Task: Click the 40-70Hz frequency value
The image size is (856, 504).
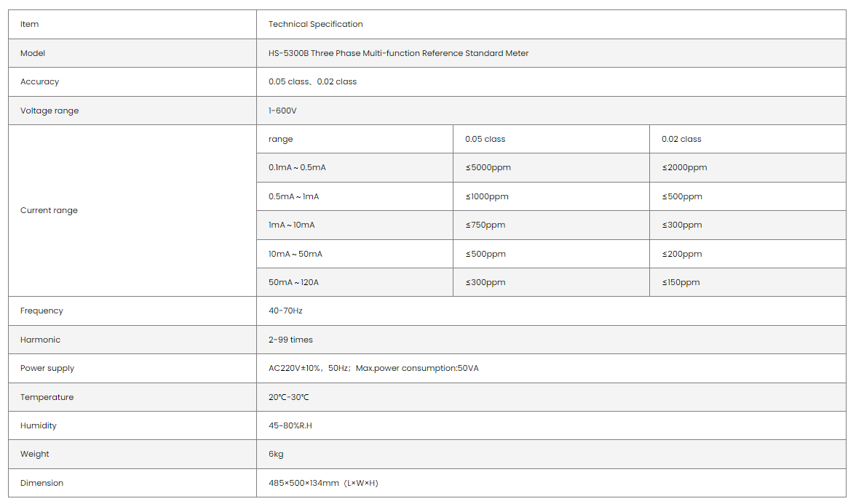Action: pyautogui.click(x=285, y=311)
